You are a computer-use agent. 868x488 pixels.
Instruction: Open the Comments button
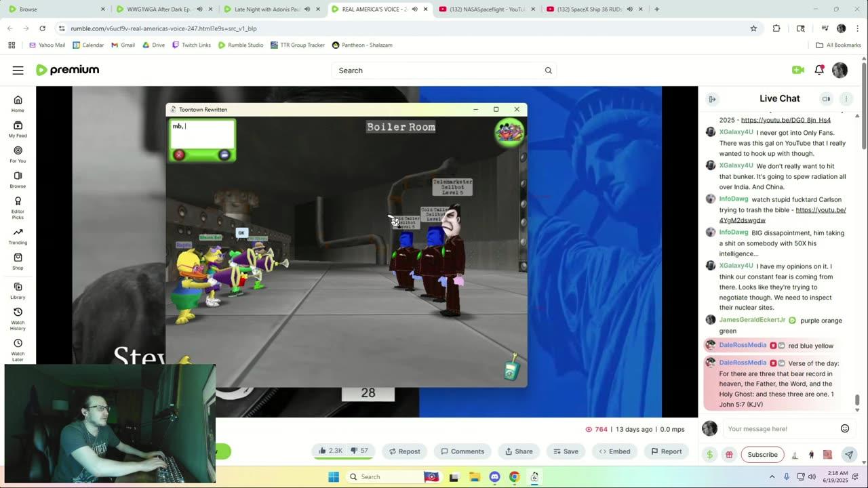tap(462, 451)
